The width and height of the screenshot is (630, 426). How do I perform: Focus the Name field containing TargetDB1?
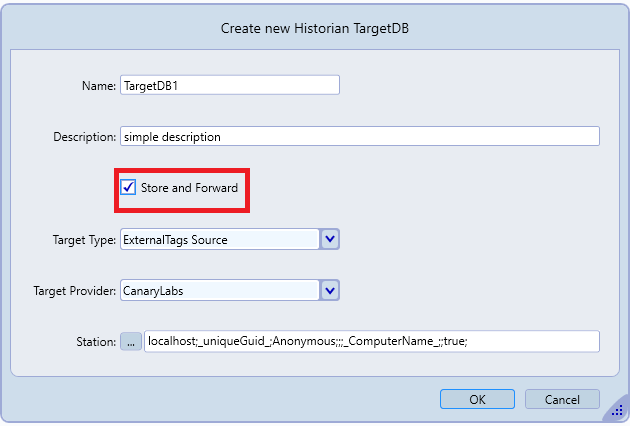229,85
